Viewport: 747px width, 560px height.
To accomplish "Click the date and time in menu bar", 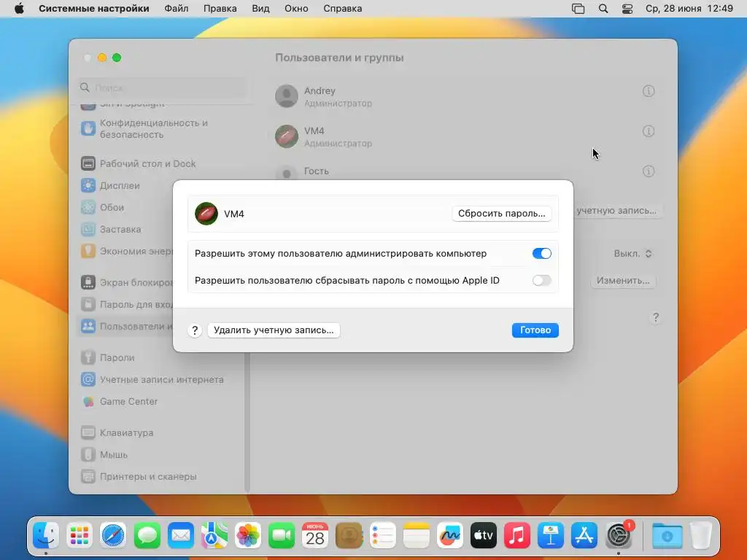I will tap(689, 9).
